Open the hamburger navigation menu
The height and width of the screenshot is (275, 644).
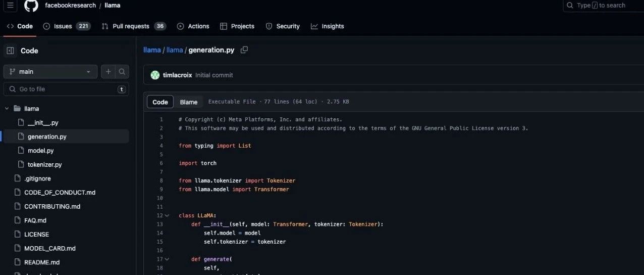point(10,5)
